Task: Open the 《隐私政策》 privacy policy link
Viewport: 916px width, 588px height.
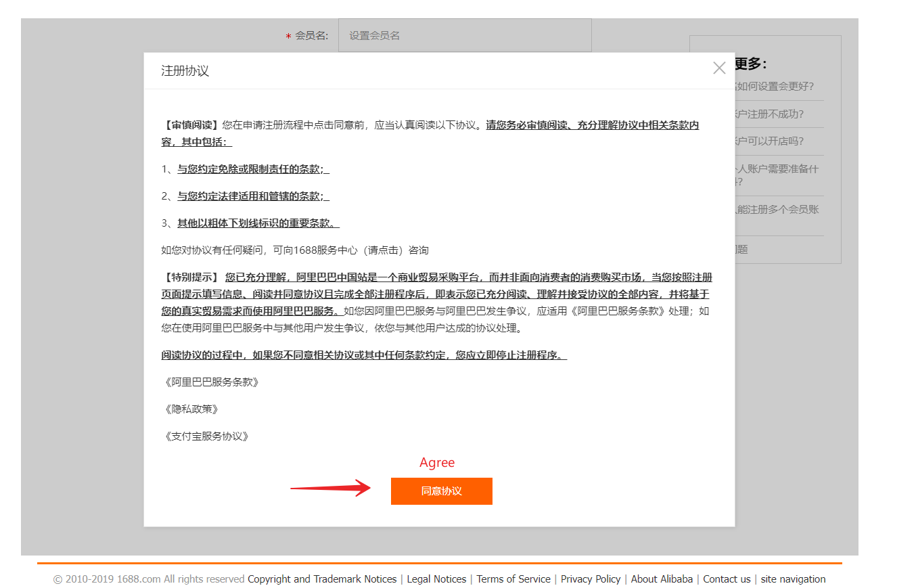Action: tap(191, 409)
